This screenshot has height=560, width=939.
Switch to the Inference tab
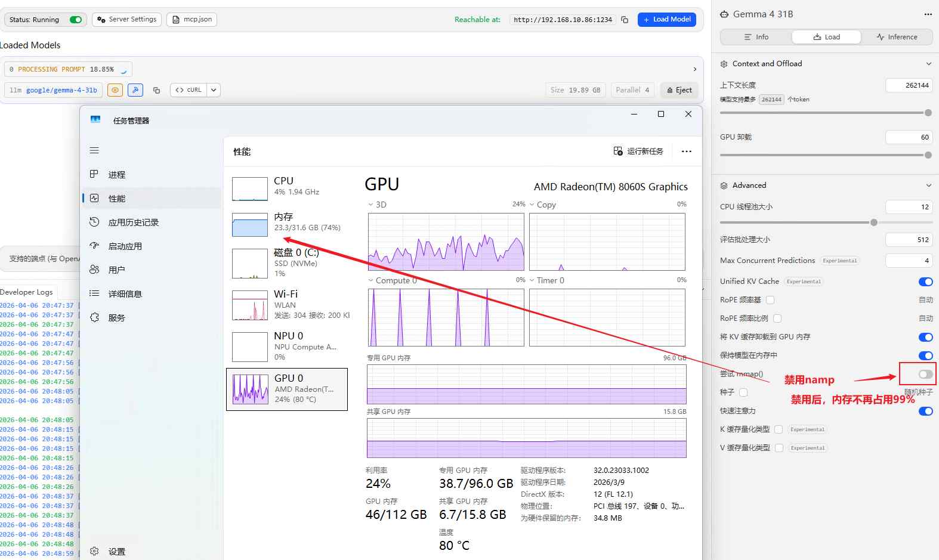pos(897,37)
